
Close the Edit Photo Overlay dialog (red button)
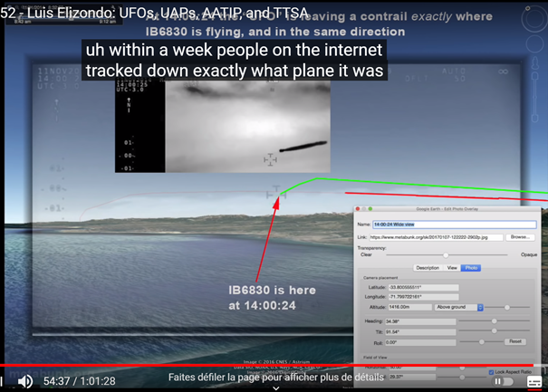click(358, 209)
